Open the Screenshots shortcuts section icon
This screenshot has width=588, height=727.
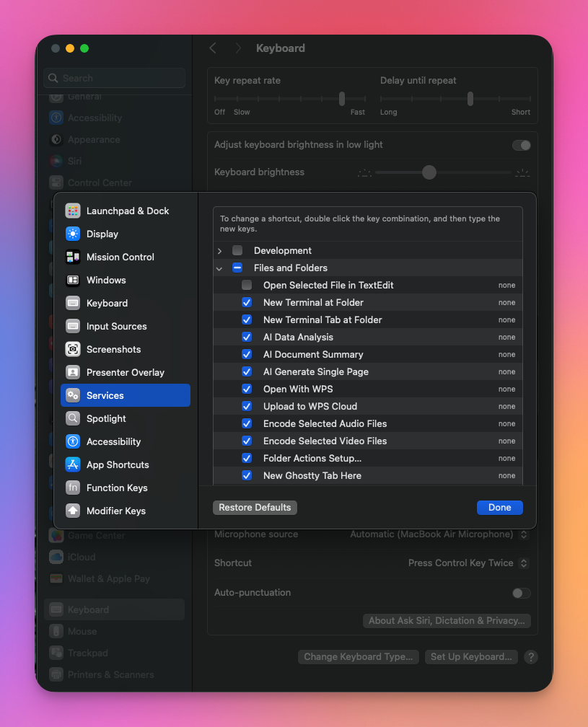point(73,349)
